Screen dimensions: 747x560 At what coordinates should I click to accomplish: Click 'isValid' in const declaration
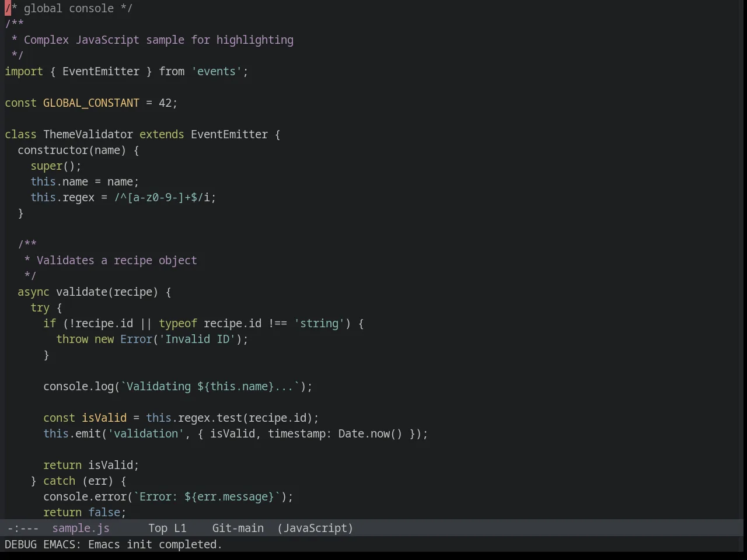point(104,418)
